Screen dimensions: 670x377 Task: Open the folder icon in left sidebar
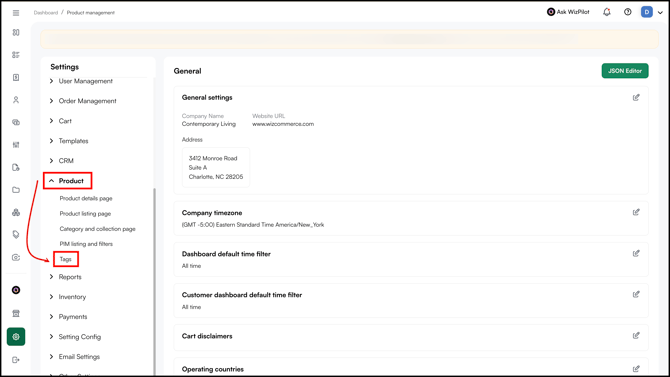click(16, 190)
